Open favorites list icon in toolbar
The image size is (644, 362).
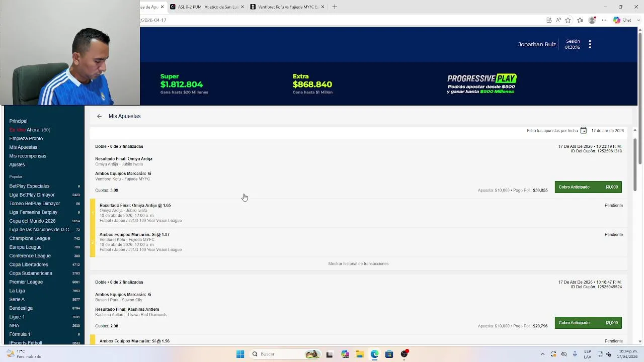click(580, 20)
